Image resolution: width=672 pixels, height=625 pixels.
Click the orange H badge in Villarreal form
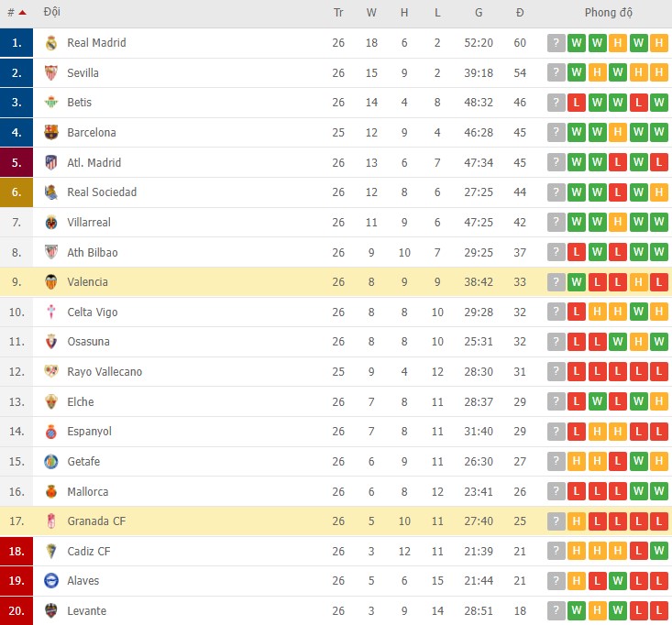point(618,223)
